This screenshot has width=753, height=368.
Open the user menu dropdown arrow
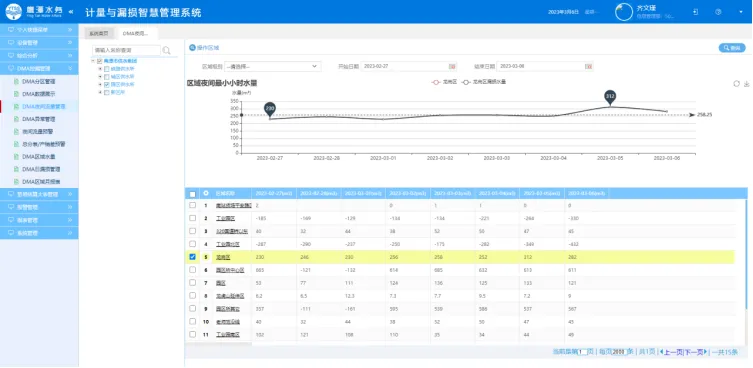point(741,12)
